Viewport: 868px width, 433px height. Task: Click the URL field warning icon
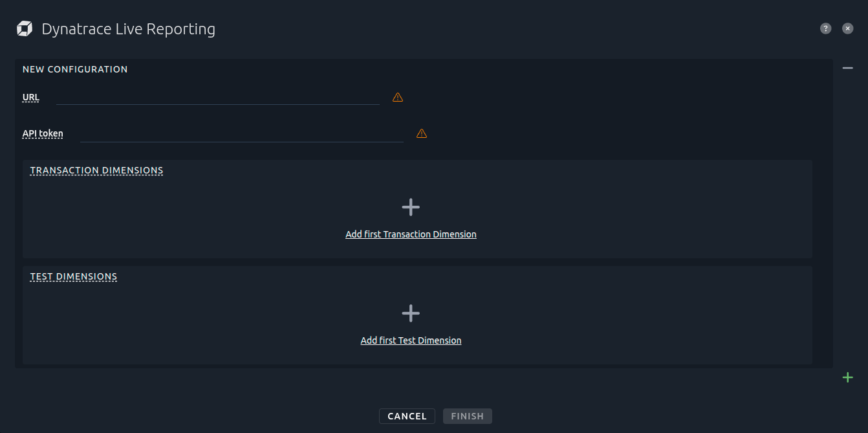click(398, 97)
